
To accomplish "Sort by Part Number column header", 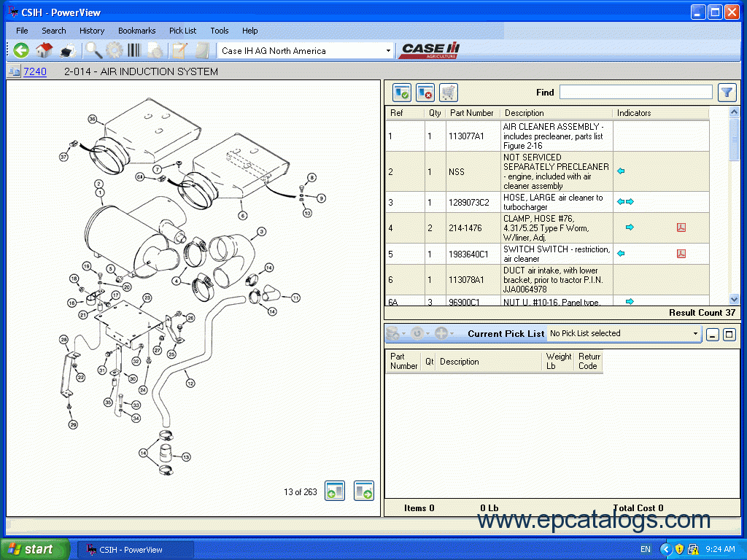I will coord(472,113).
